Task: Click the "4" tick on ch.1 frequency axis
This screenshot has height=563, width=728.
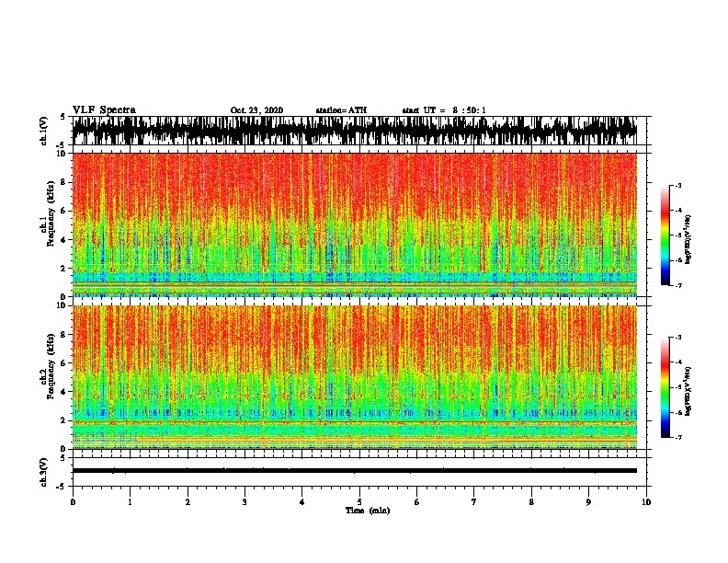Action: (65, 240)
